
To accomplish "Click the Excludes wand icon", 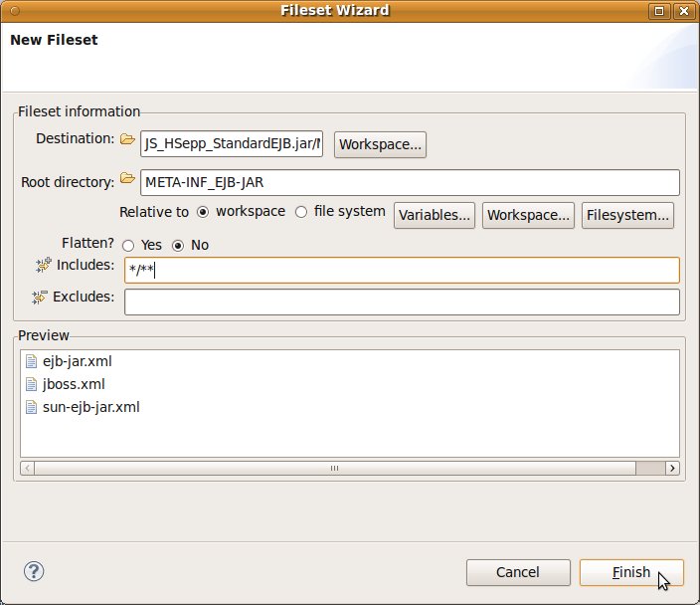I will click(x=40, y=298).
